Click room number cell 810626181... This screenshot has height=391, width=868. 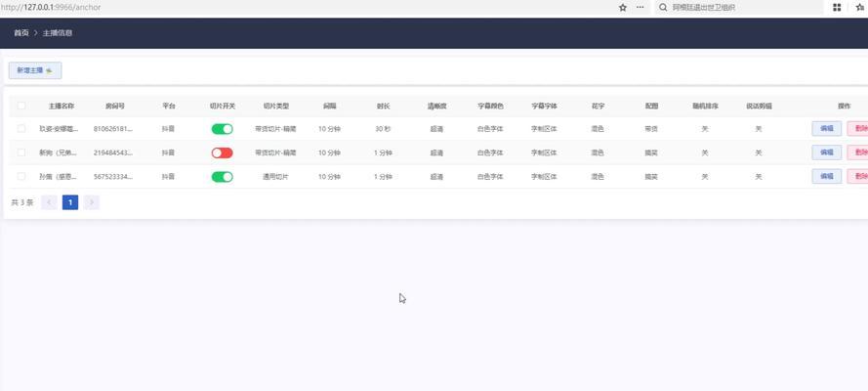113,129
